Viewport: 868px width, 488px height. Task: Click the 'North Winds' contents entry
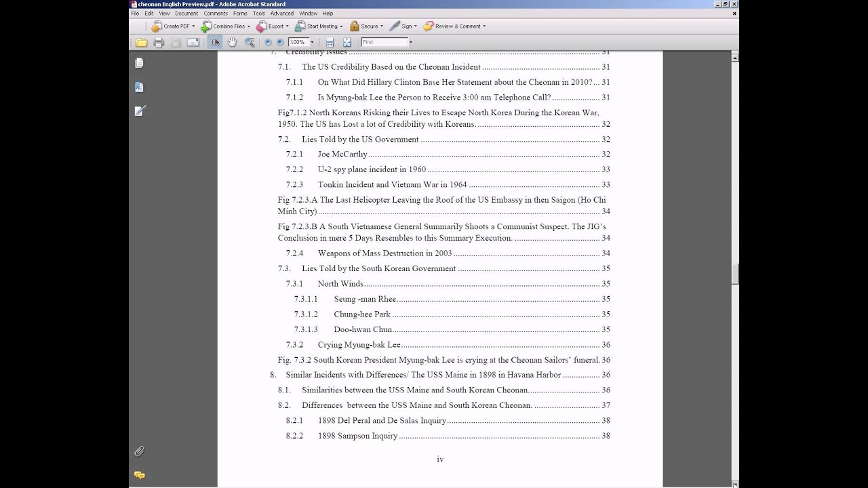click(x=340, y=284)
